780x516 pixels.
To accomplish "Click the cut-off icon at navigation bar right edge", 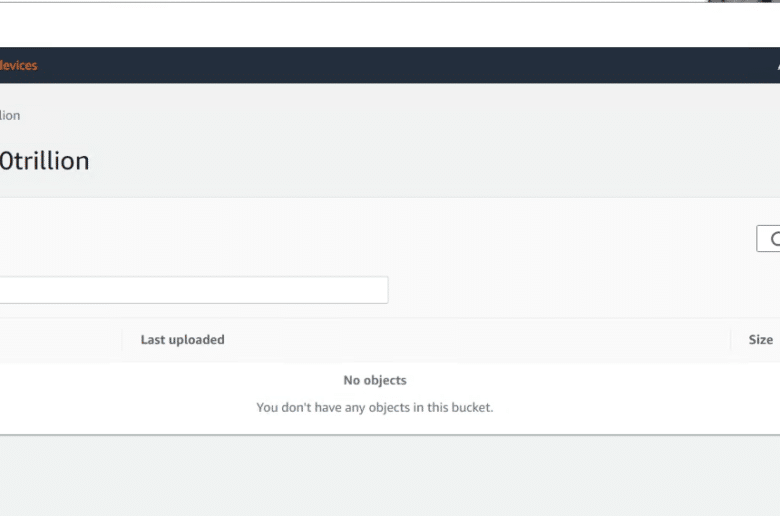I will [778, 66].
